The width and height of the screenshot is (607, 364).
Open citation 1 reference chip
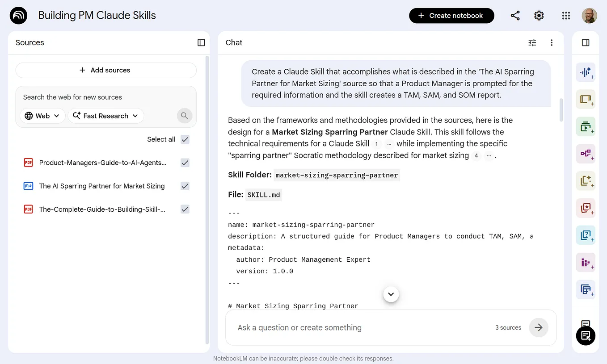coord(376,144)
